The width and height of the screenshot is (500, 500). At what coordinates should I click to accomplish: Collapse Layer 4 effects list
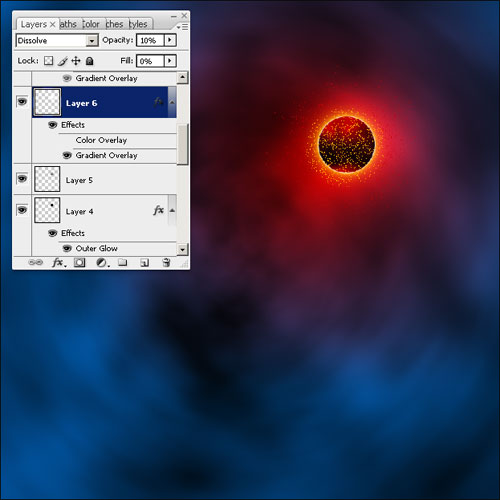172,210
